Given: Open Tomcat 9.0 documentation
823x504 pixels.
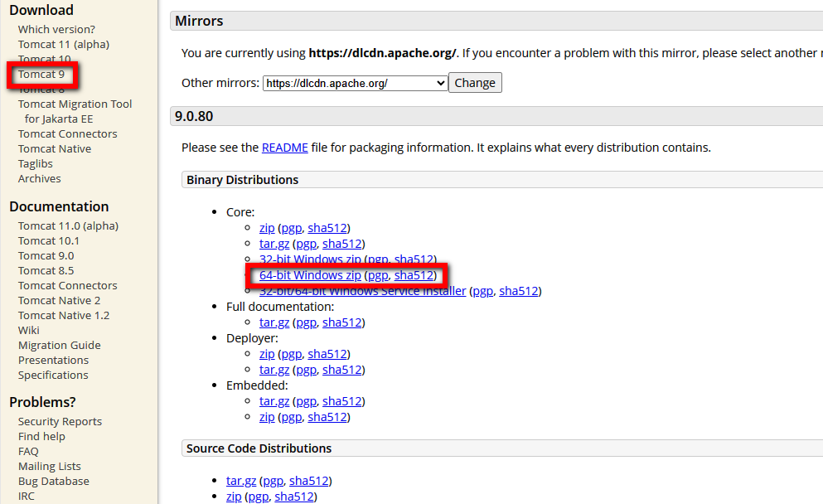Looking at the screenshot, I should click(x=46, y=255).
